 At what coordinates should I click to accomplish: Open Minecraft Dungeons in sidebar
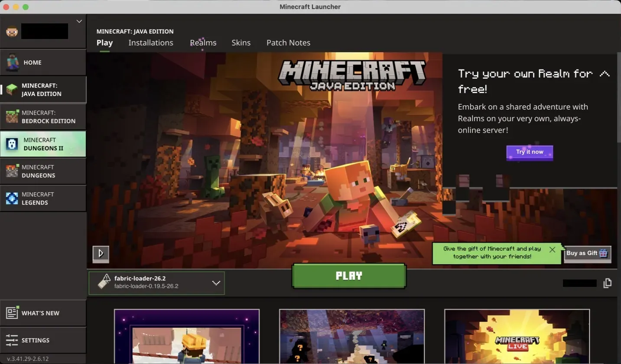tap(43, 171)
